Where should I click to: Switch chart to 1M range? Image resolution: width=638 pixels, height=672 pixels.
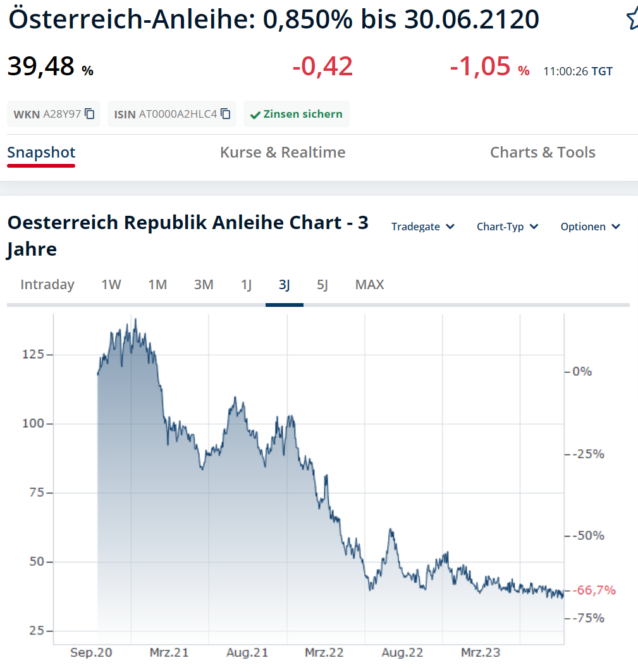(x=157, y=285)
